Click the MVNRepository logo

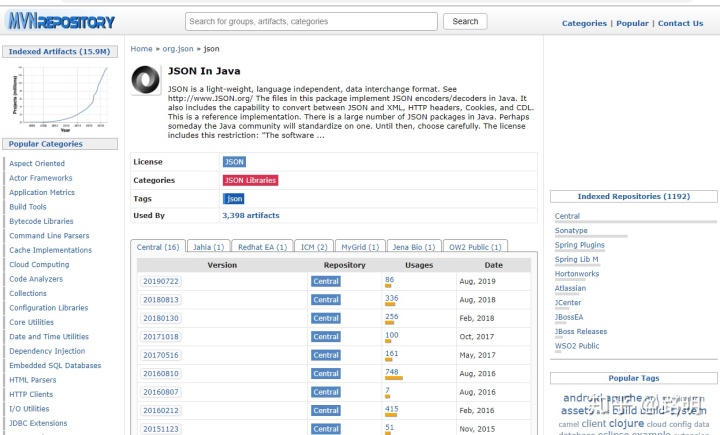(61, 21)
